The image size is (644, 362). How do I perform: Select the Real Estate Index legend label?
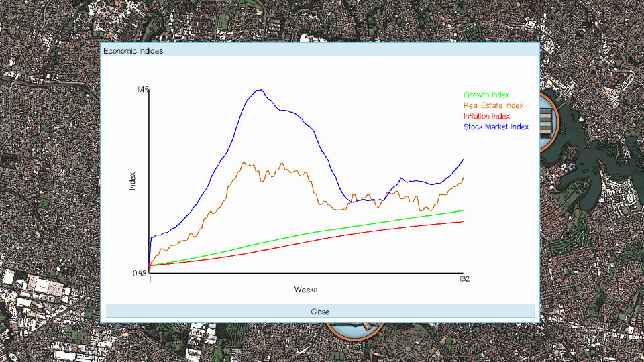click(x=493, y=106)
